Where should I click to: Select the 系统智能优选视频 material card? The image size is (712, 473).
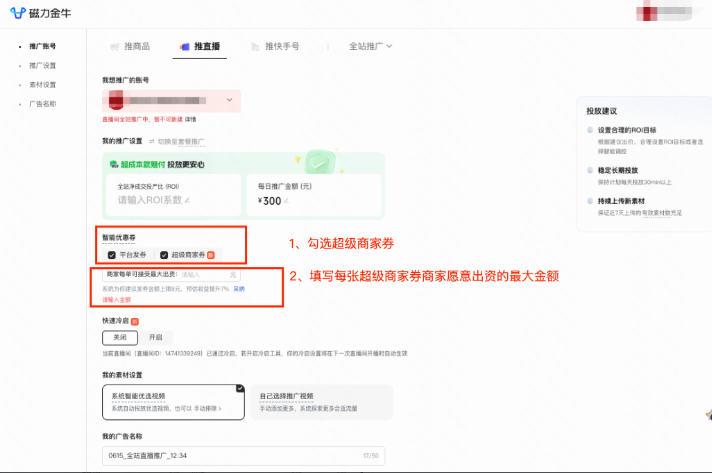173,402
